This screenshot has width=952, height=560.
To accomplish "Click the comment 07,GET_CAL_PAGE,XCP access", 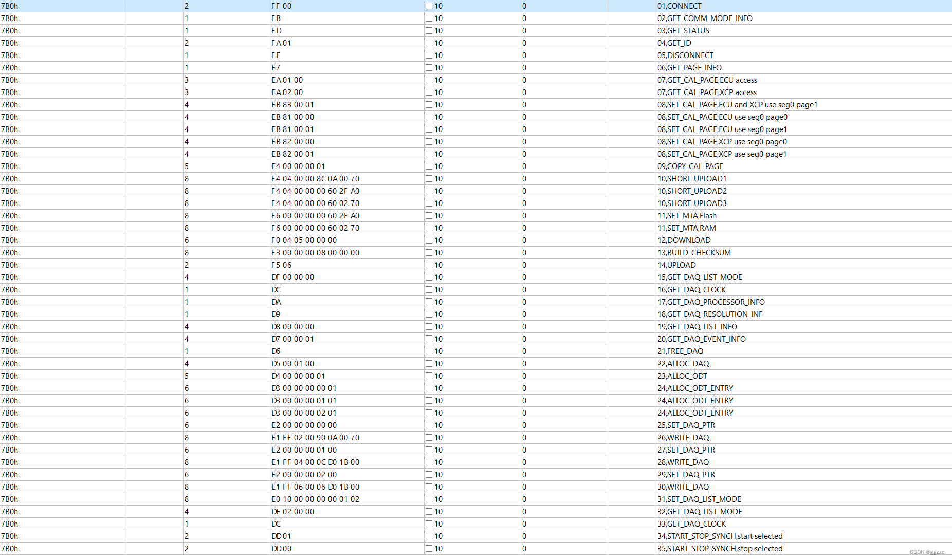I will click(x=706, y=92).
